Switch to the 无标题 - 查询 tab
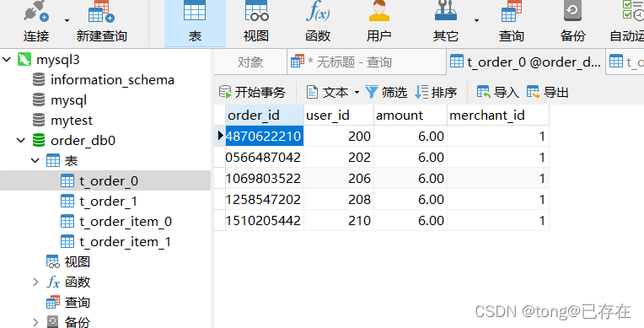This screenshot has width=644, height=328. click(366, 62)
